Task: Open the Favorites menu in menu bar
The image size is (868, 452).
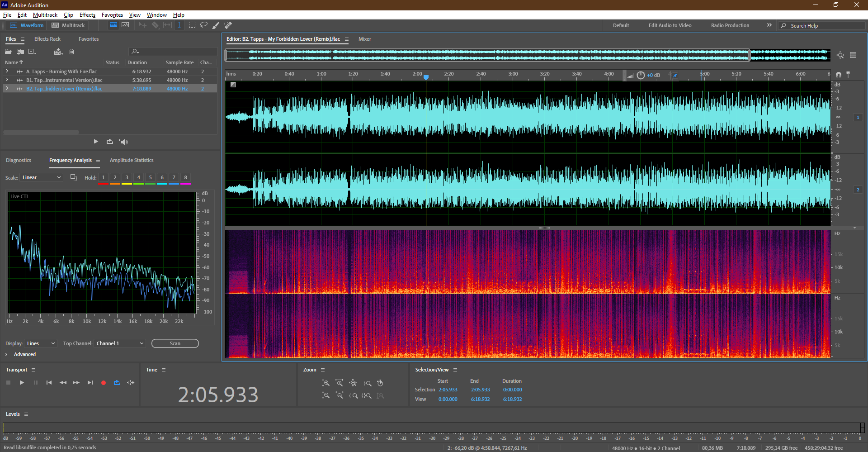Action: (x=112, y=15)
